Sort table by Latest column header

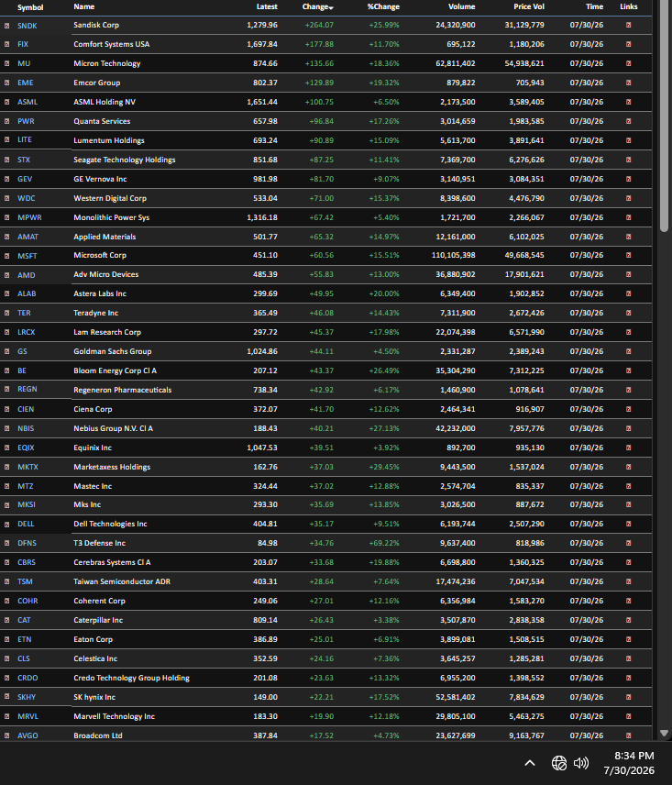tap(267, 6)
